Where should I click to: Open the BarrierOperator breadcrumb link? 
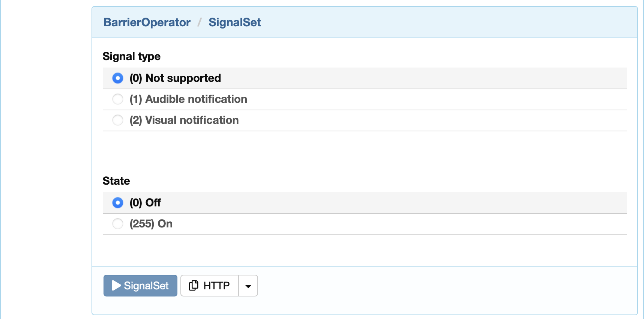[147, 22]
